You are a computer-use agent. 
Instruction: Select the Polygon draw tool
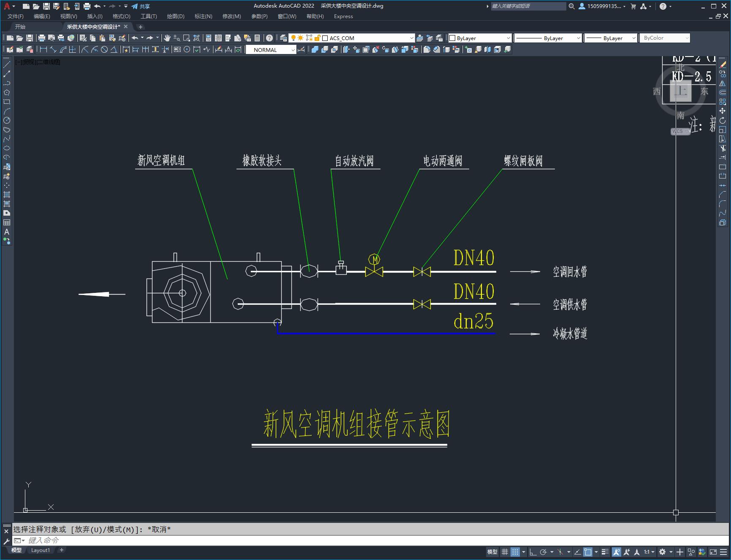pyautogui.click(x=6, y=92)
